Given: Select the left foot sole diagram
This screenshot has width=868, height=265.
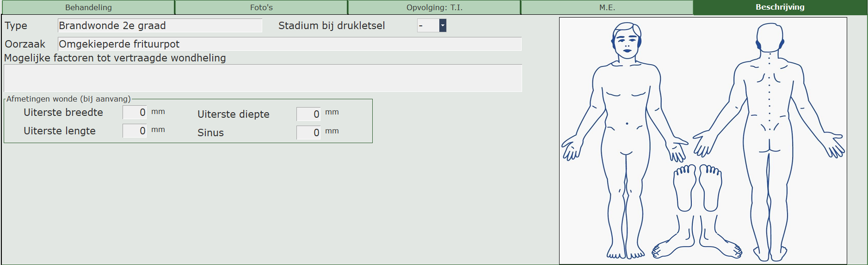Looking at the screenshot, I should (684, 187).
